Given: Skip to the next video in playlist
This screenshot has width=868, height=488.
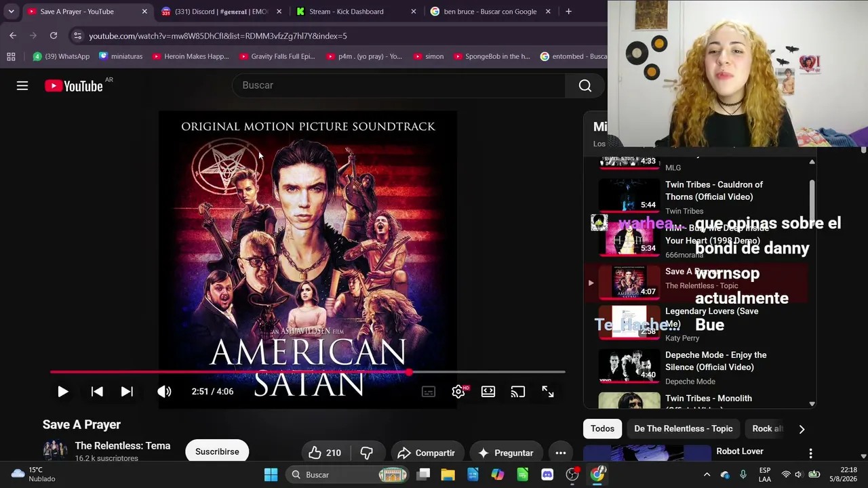Looking at the screenshot, I should click(x=127, y=391).
